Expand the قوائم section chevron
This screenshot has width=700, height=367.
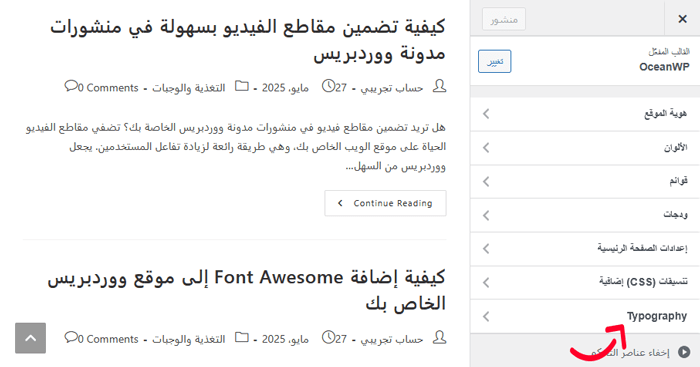pyautogui.click(x=486, y=181)
